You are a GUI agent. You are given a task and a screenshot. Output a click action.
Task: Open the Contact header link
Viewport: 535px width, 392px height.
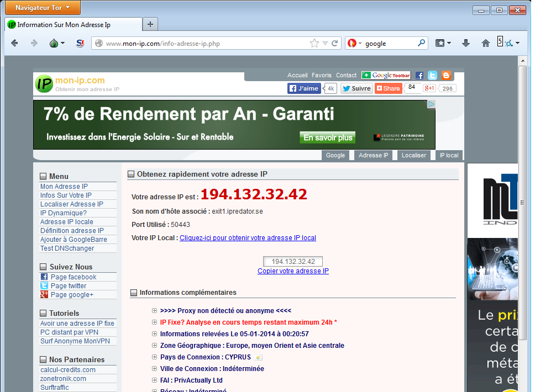tap(346, 75)
